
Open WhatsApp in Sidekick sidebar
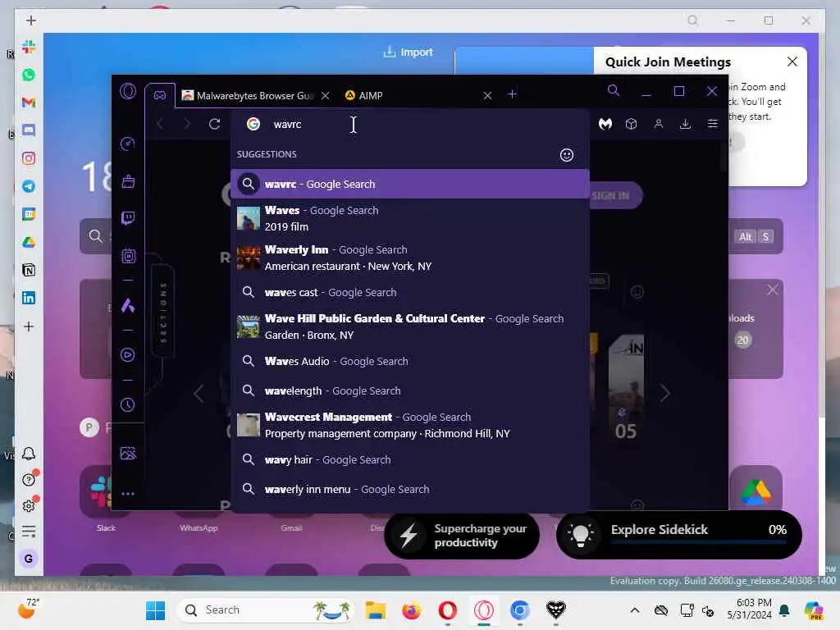tap(29, 75)
